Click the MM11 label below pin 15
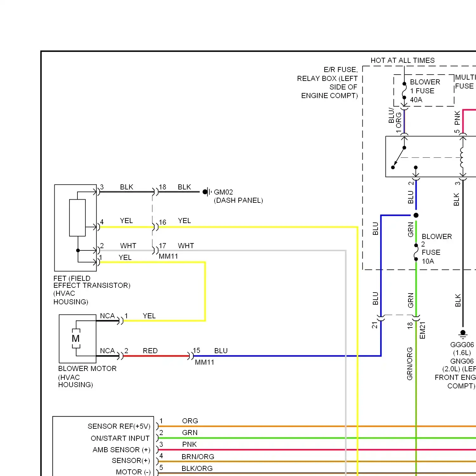This screenshot has height=476, width=476. [x=204, y=362]
